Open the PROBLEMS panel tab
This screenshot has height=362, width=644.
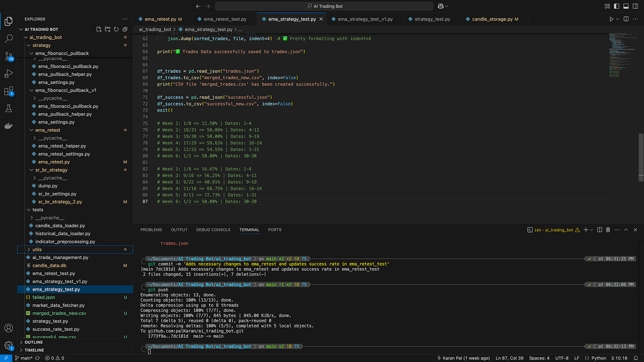[151, 230]
